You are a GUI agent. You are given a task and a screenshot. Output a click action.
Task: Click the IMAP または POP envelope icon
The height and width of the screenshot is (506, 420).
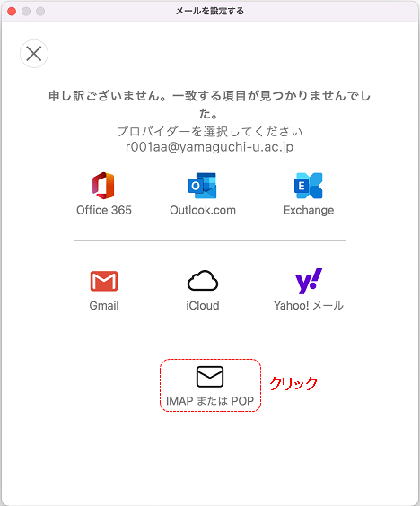click(x=210, y=376)
